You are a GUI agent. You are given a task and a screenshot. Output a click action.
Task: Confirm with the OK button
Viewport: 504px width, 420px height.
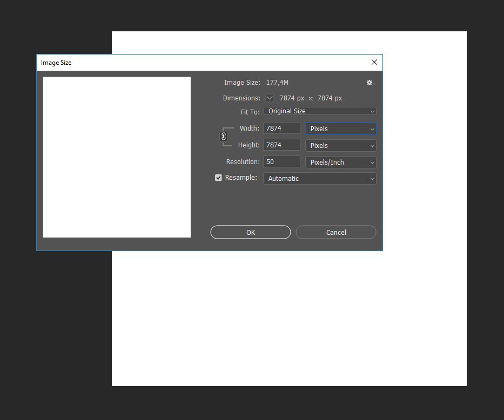251,232
